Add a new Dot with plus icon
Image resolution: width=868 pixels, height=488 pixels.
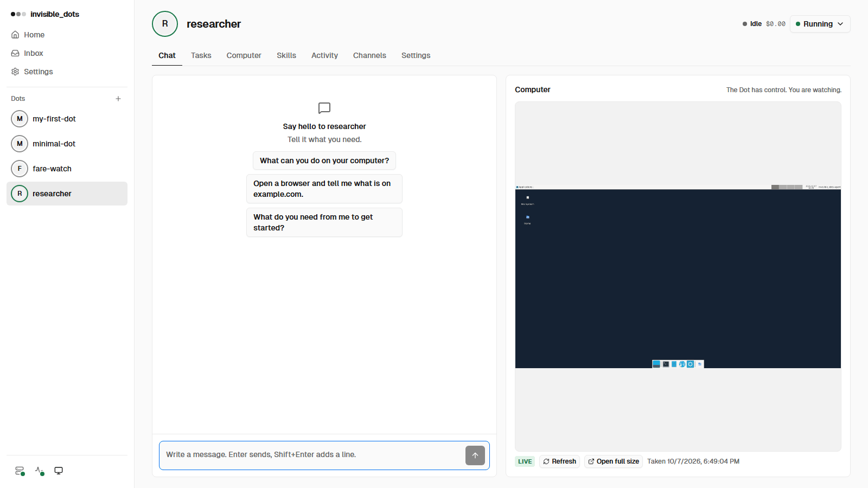click(x=118, y=99)
